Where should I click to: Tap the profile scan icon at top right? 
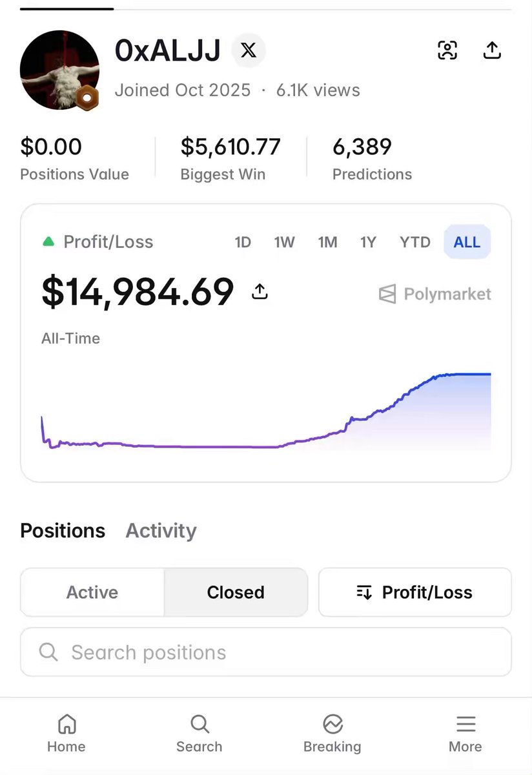click(x=447, y=50)
